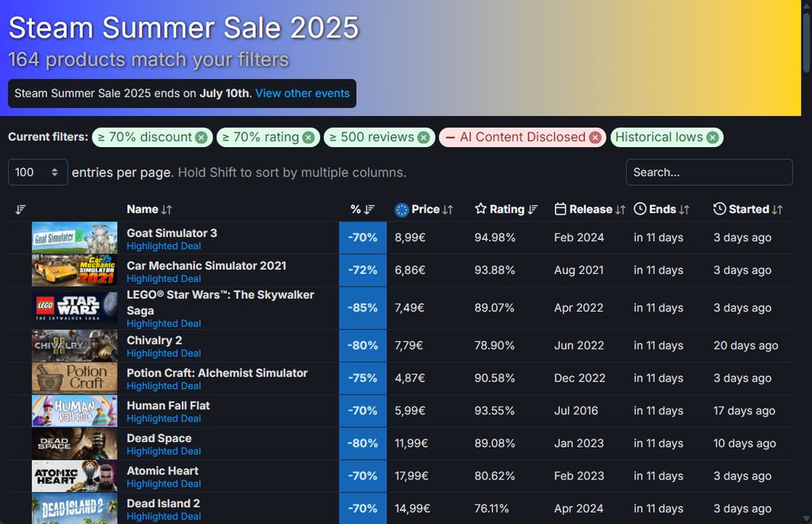Click the 20 days ago started cell
This screenshot has height=524, width=812.
[745, 346]
